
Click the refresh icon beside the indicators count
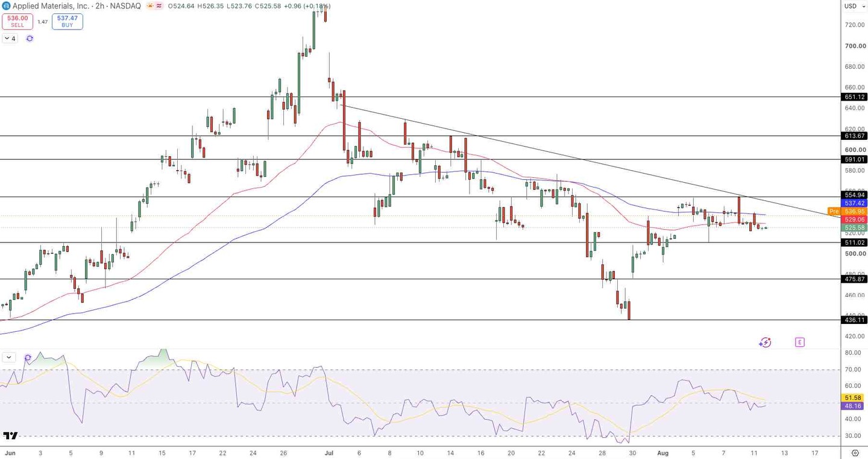[30, 39]
